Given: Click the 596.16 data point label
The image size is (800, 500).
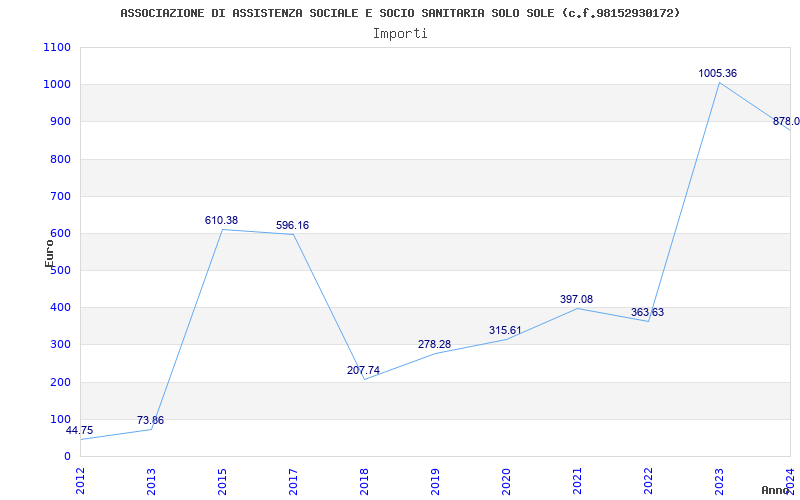Looking at the screenshot, I should [x=292, y=226].
